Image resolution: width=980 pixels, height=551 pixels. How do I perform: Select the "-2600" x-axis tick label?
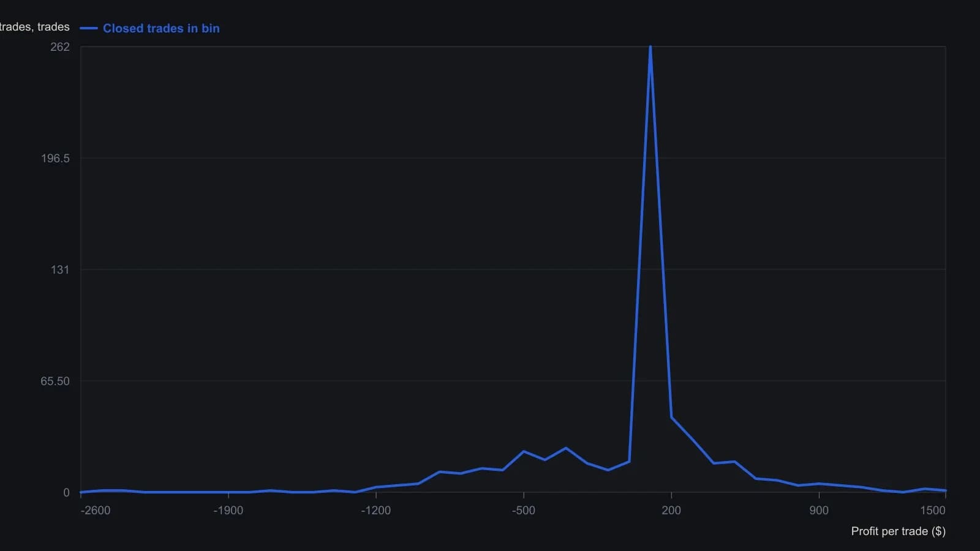[x=96, y=511]
